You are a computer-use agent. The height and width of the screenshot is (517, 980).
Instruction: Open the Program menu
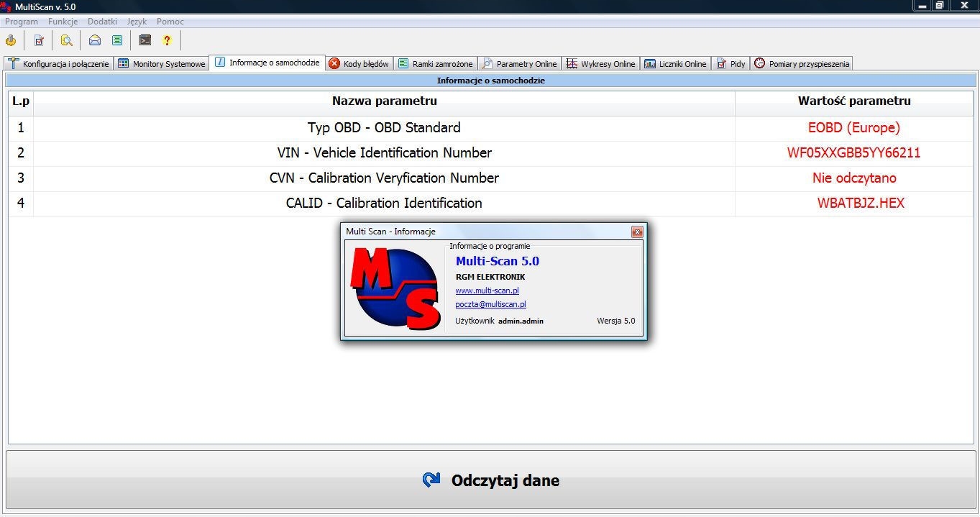[x=22, y=22]
